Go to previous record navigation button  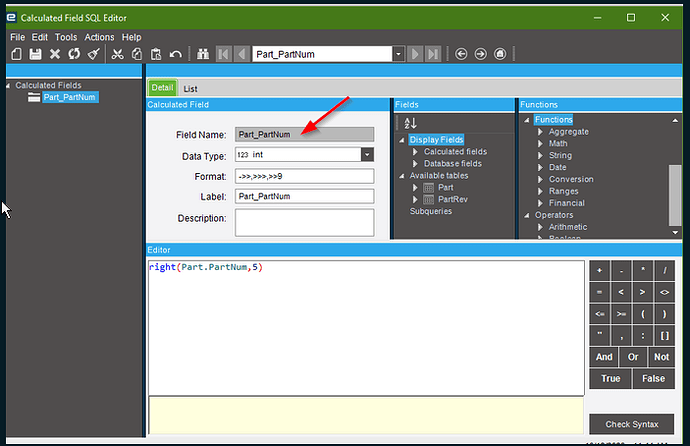tap(242, 54)
